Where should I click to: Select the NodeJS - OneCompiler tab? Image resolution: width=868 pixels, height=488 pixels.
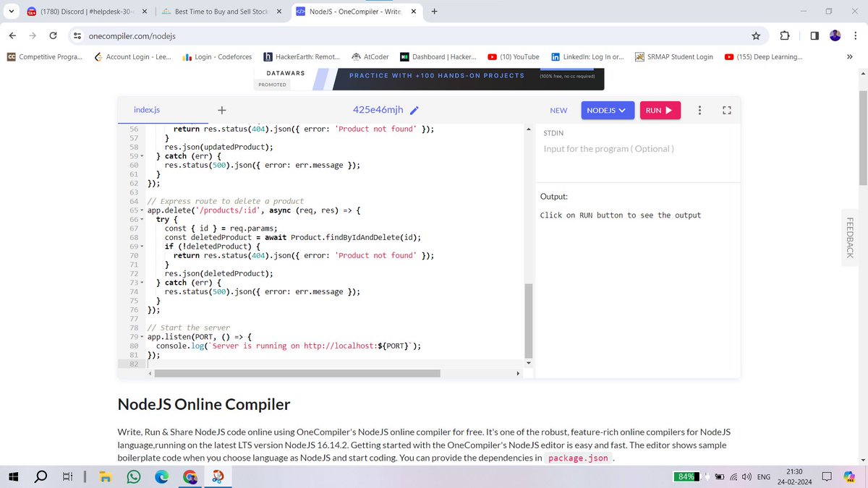[357, 12]
